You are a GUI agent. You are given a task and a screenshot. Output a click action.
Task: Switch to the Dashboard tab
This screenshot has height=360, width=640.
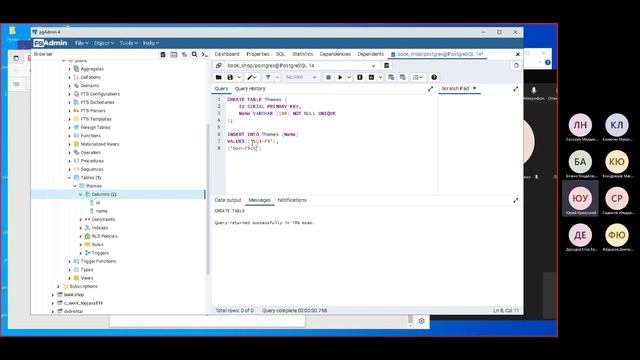point(227,54)
